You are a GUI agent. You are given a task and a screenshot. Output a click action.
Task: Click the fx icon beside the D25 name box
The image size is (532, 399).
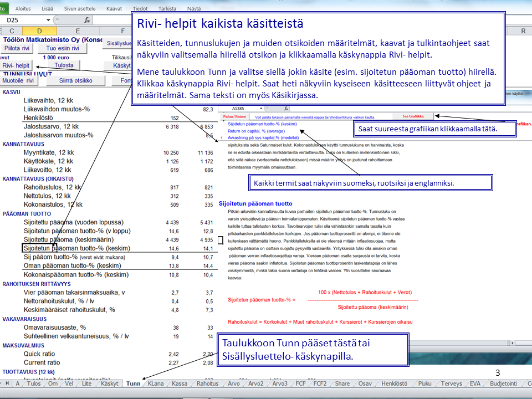(87, 21)
